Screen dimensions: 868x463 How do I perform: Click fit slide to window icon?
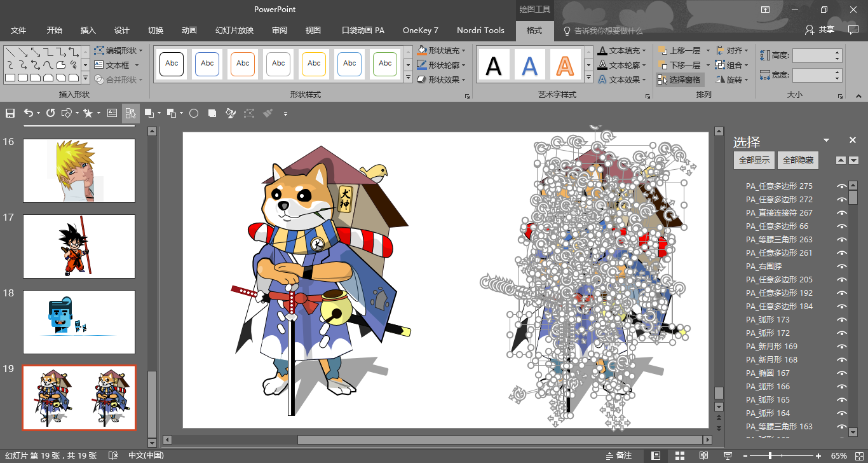pos(858,455)
